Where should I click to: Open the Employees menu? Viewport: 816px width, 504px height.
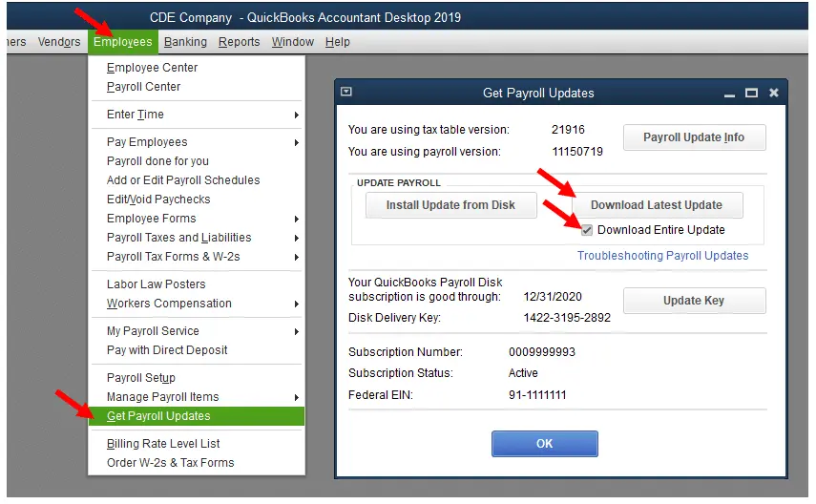point(123,42)
